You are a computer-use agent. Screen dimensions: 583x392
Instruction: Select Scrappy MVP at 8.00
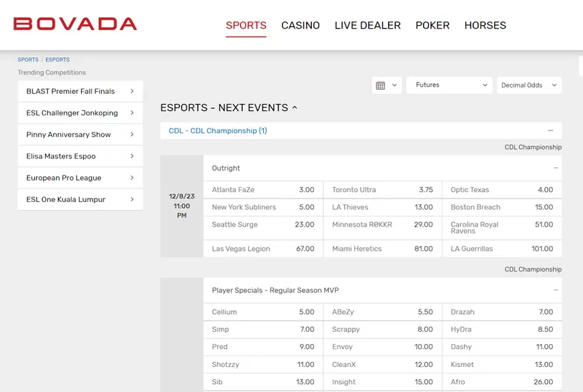(x=383, y=329)
